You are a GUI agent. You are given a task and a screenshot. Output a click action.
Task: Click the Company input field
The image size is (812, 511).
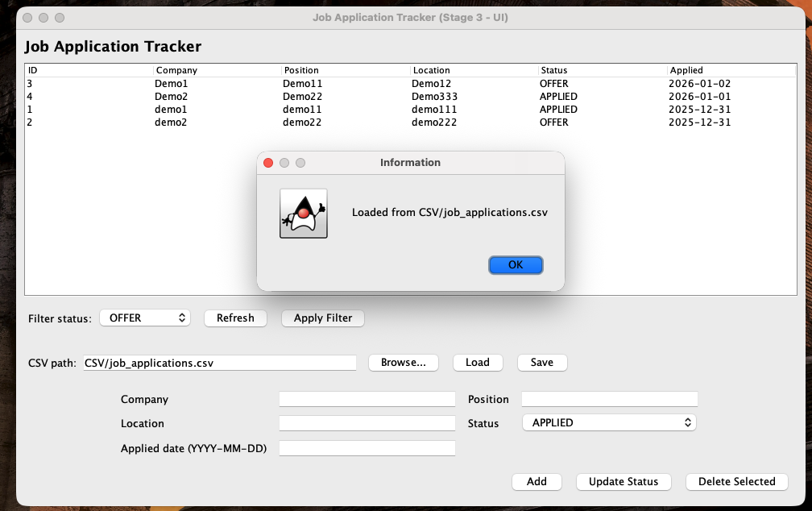point(367,398)
